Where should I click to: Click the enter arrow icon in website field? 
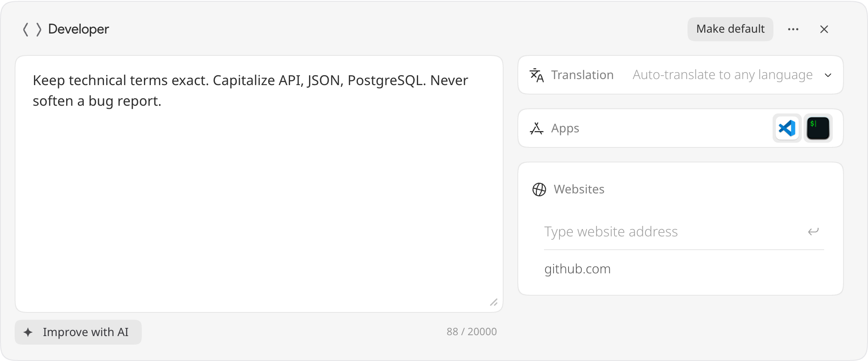tap(813, 232)
